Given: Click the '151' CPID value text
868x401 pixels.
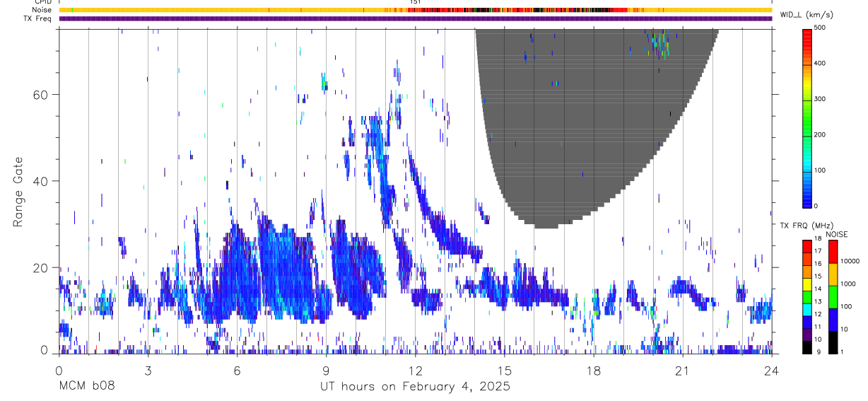Looking at the screenshot, I should point(416,2).
